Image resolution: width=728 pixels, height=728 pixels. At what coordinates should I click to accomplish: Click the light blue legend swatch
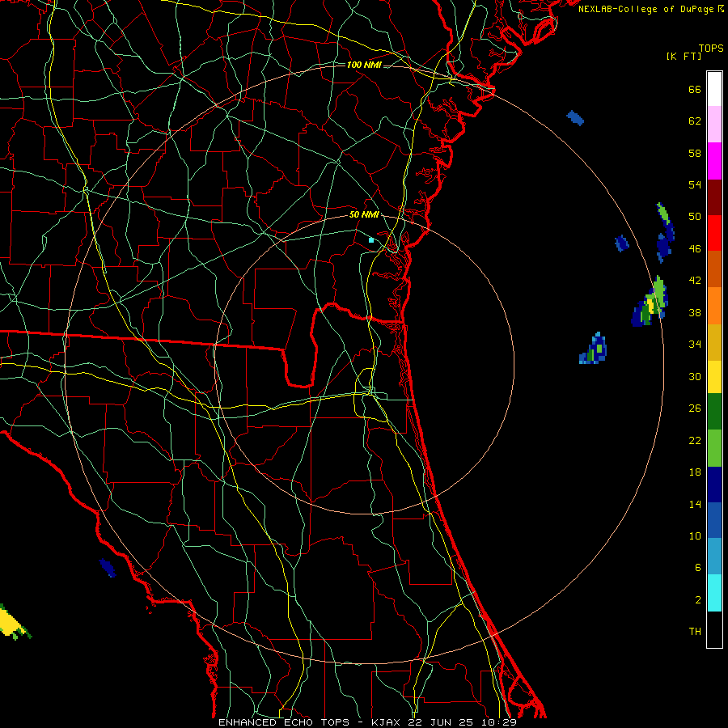pos(714,557)
